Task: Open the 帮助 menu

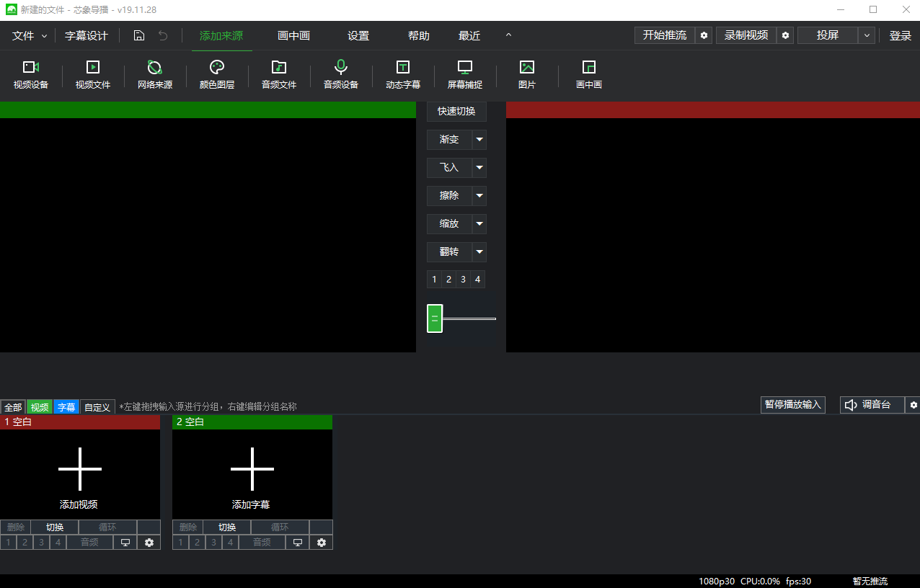Action: (419, 36)
